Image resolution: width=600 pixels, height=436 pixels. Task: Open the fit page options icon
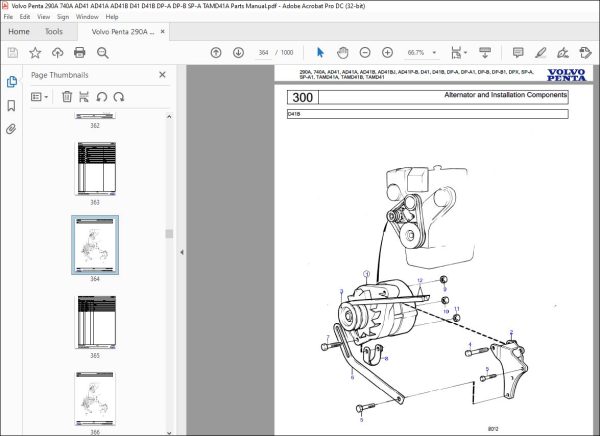tap(456, 52)
